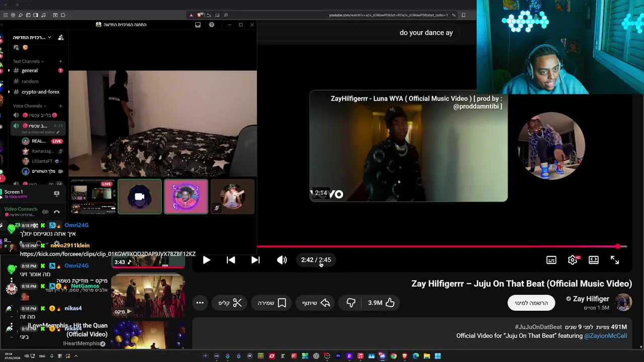Disconnect from voice call icon
644x362 pixels.
coord(56,212)
